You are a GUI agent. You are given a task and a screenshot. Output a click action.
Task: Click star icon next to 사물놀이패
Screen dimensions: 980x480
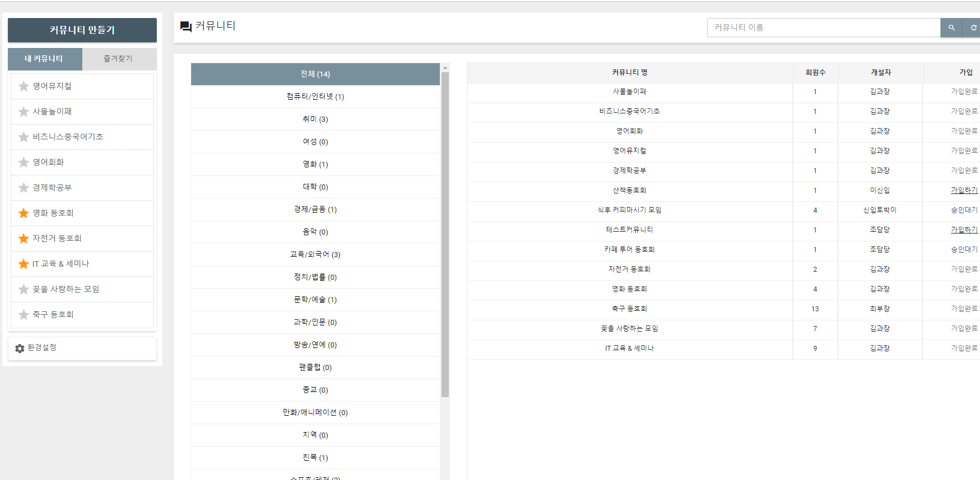[x=24, y=112]
